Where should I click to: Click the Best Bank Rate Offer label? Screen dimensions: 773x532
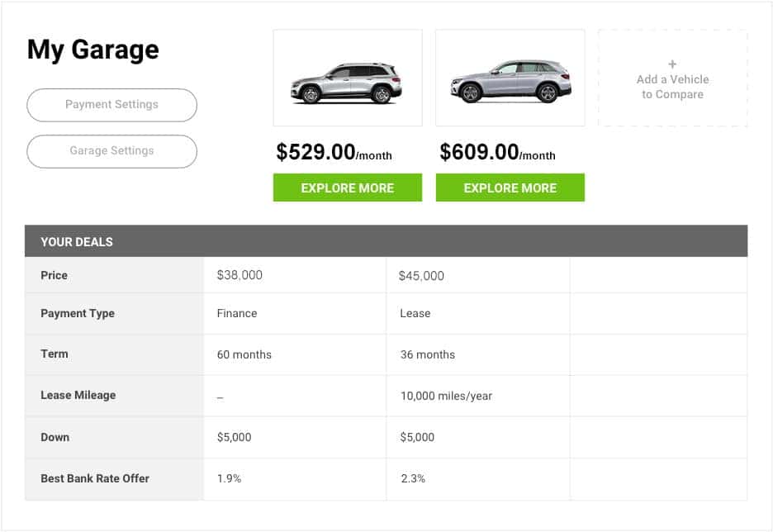pos(95,478)
